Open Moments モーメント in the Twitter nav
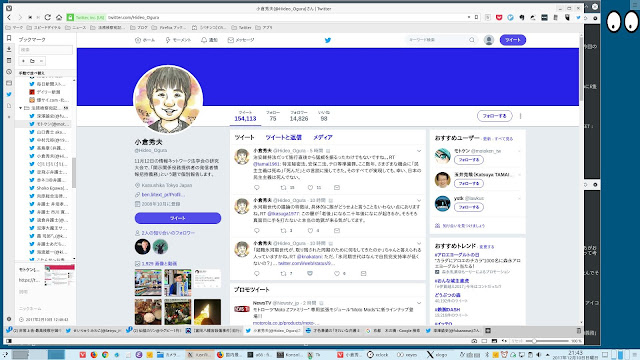 pos(178,40)
